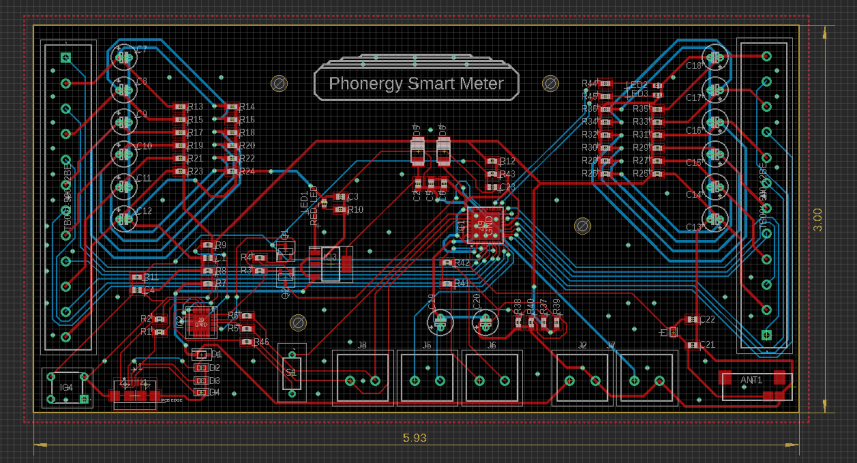Select the mounting hole left of title
This screenshot has width=857, height=463.
click(x=281, y=83)
